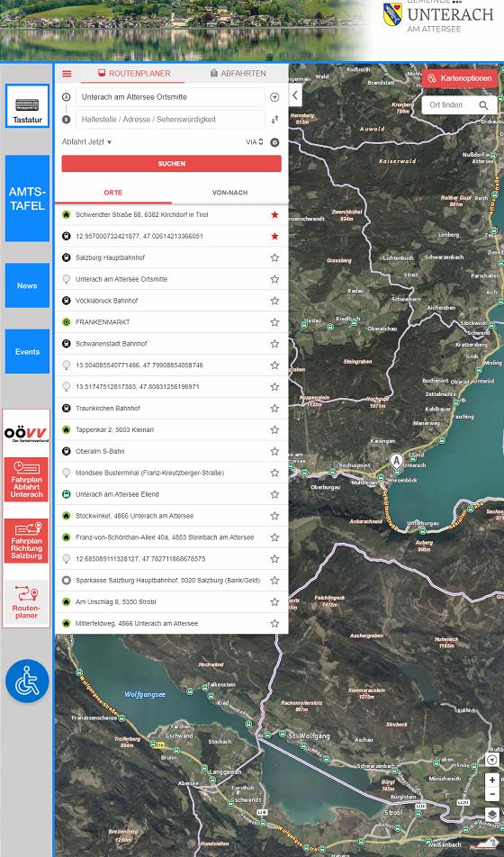Viewport: 504px width, 857px height.
Task: Zoom in on the map
Action: tap(492, 780)
